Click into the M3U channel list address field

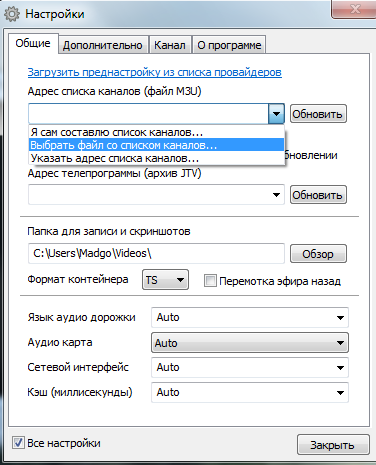point(148,114)
